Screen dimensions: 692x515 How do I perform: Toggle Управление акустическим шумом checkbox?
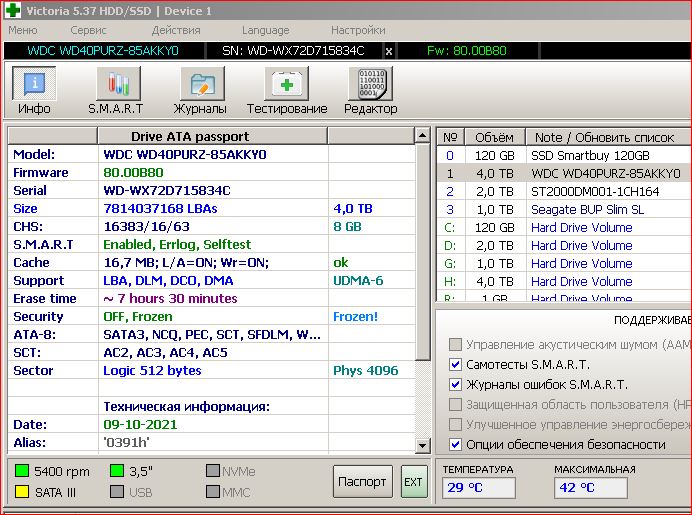(x=455, y=344)
